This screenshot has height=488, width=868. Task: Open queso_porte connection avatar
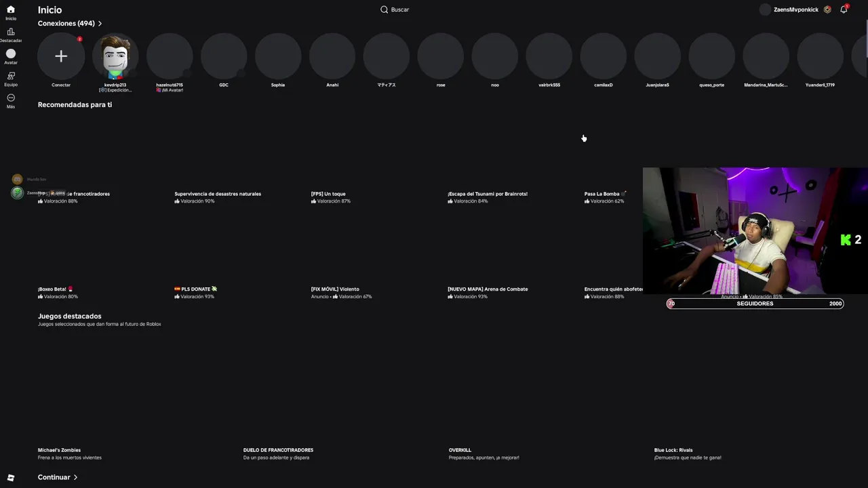[x=712, y=56]
